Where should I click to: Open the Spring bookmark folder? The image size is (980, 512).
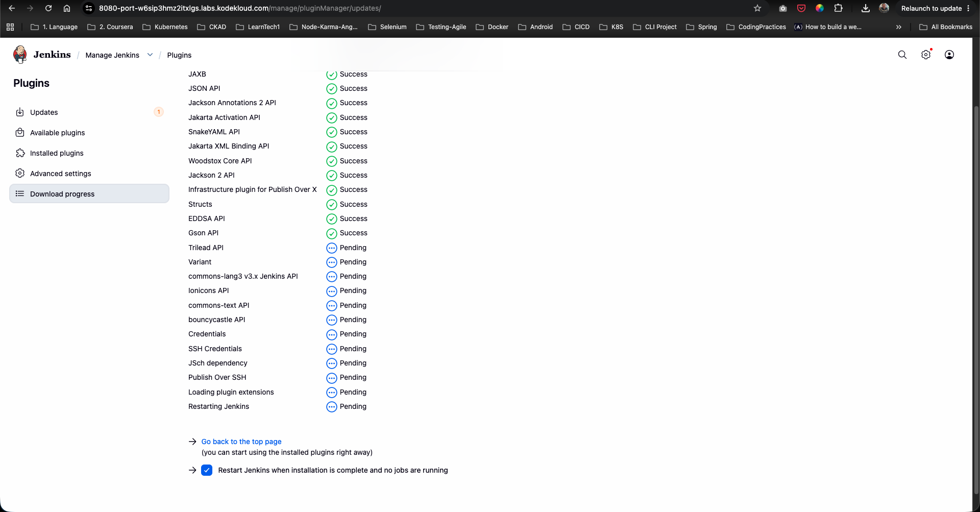pos(701,27)
